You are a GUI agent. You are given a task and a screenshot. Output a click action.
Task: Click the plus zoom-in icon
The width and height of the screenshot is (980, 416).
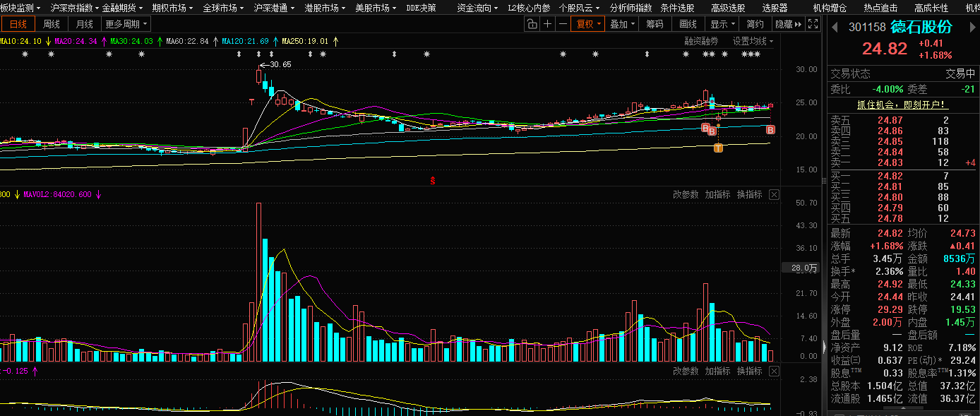[547, 24]
